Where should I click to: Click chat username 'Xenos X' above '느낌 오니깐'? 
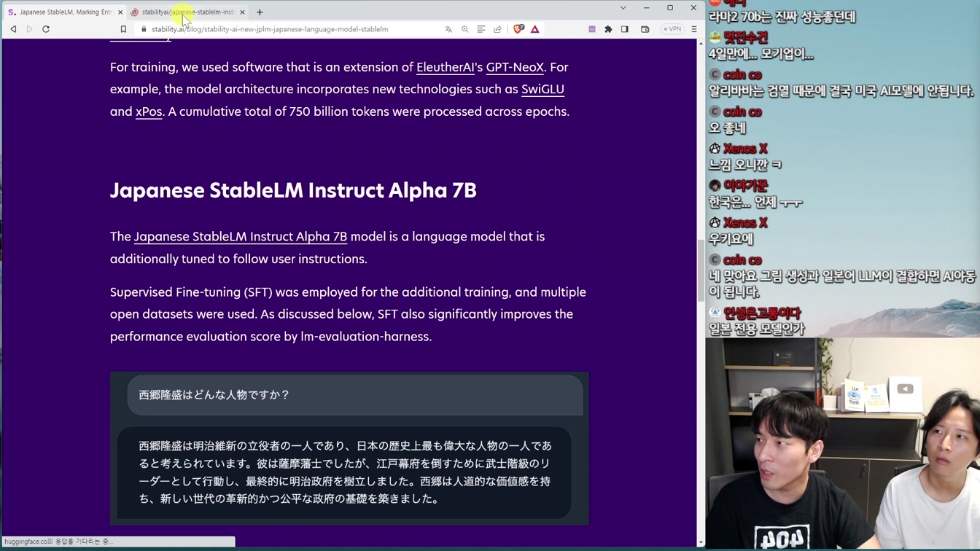745,149
